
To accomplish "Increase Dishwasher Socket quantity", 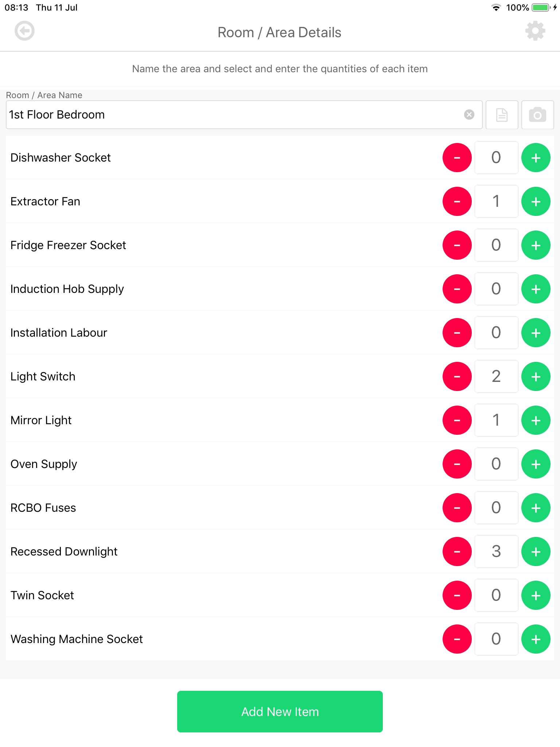I will (536, 158).
